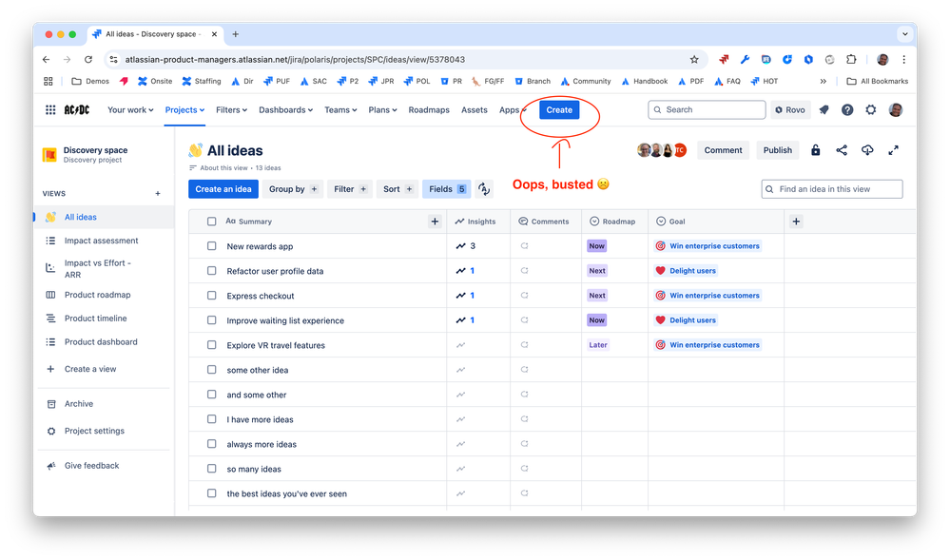The image size is (950, 560).
Task: Click the Publish button
Action: [x=777, y=150]
